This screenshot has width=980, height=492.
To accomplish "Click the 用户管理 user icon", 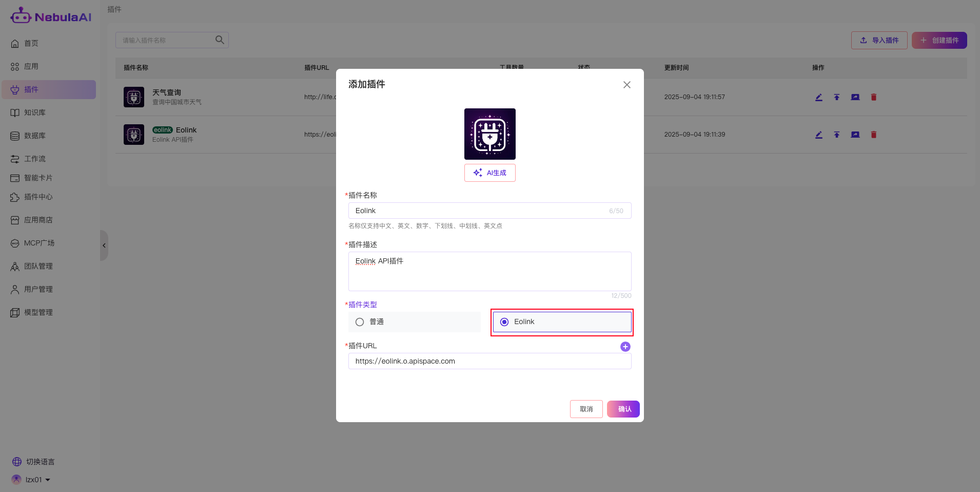I will pos(15,289).
